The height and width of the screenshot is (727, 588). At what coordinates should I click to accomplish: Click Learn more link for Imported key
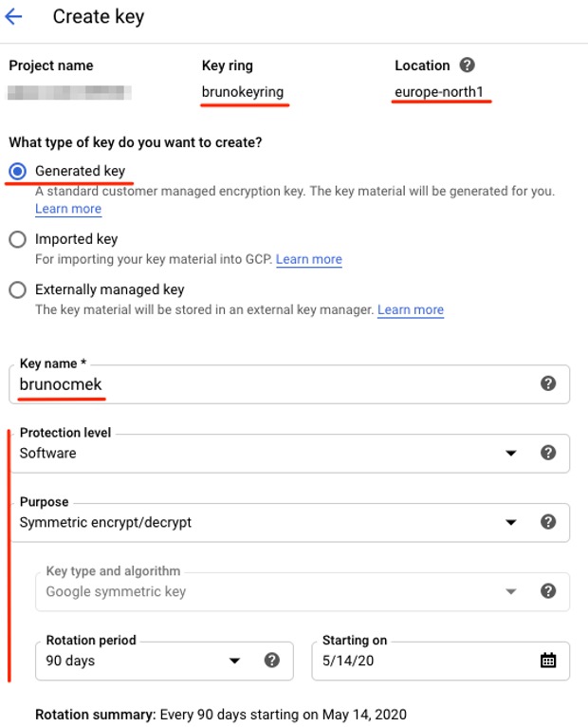click(x=309, y=259)
